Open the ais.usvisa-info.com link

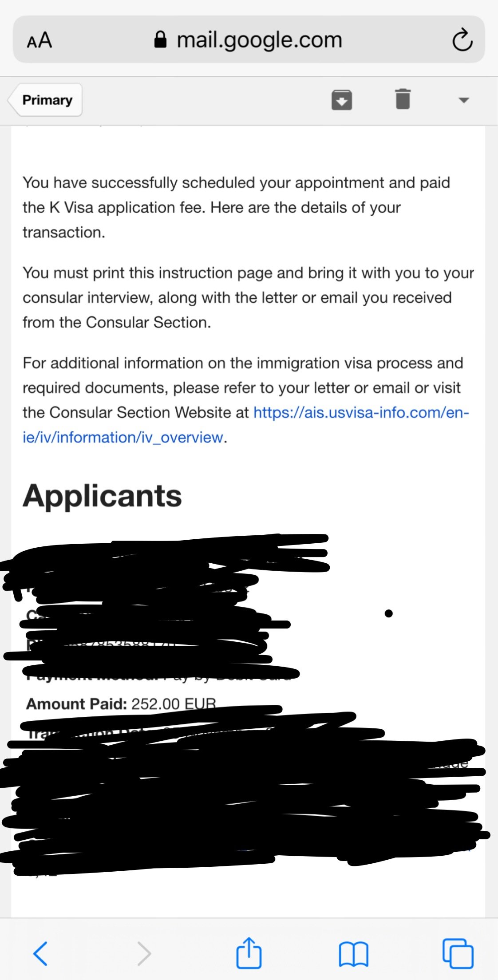[x=361, y=413]
